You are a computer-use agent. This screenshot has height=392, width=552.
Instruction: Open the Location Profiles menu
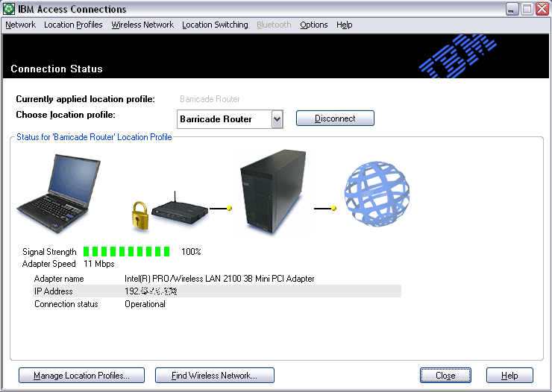click(73, 25)
